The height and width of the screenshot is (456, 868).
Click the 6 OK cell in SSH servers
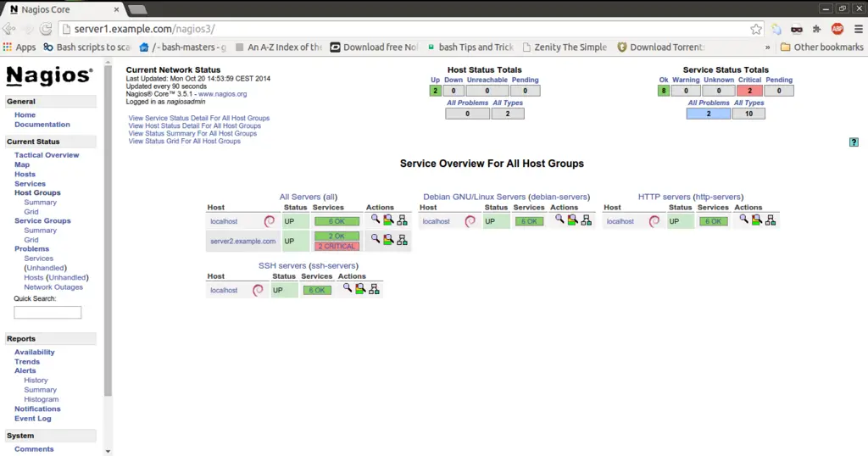[317, 290]
